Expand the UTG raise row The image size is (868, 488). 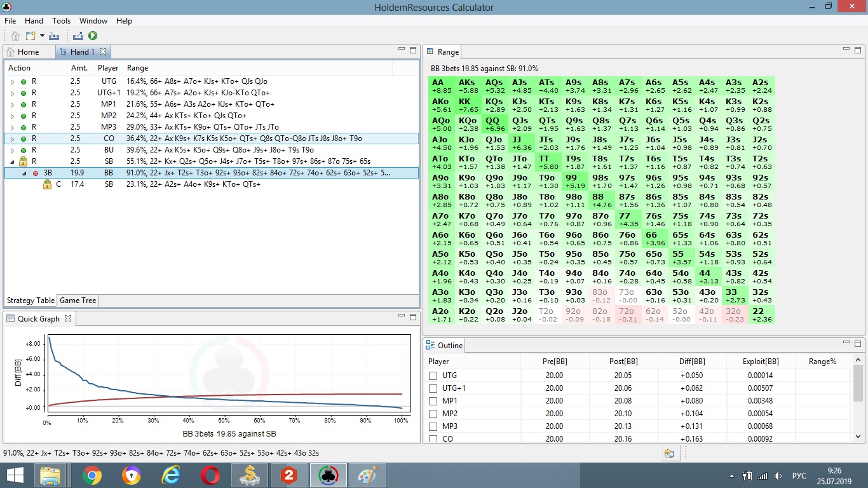(12, 81)
